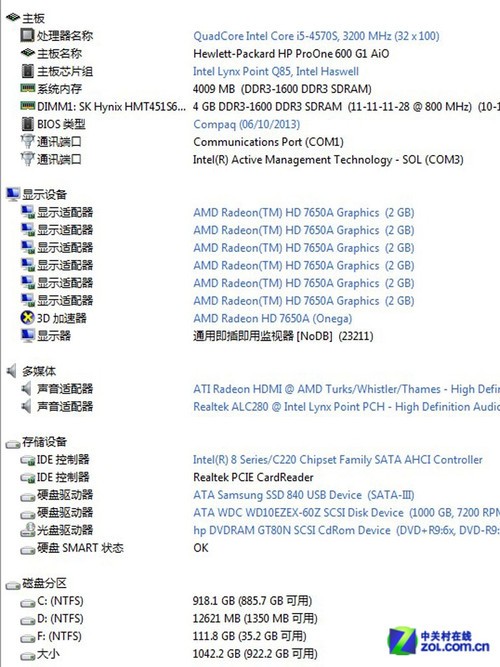This screenshot has height=667, width=500.
Task: Open the QuadCore Intel Core i5-4570S link
Action: (x=316, y=36)
